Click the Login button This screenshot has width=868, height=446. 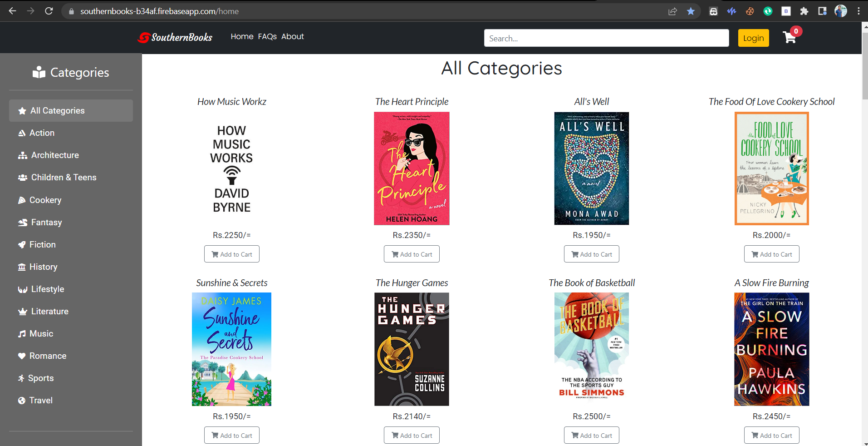[753, 38]
